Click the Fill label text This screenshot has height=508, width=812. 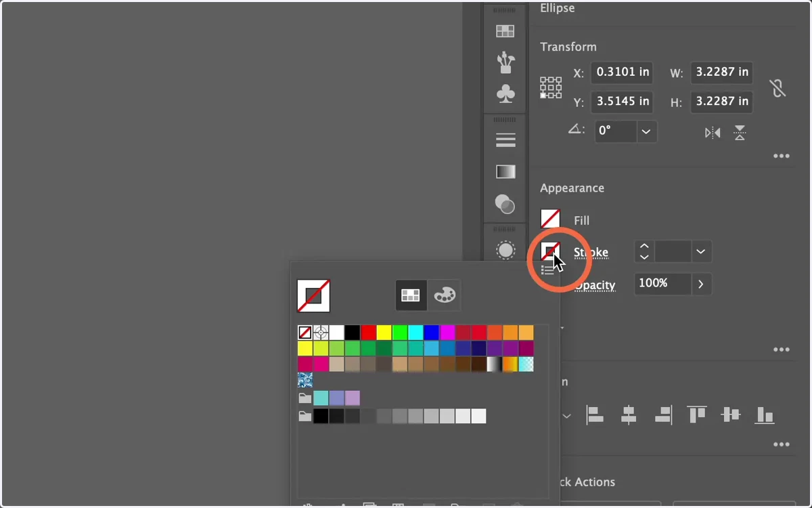582,221
